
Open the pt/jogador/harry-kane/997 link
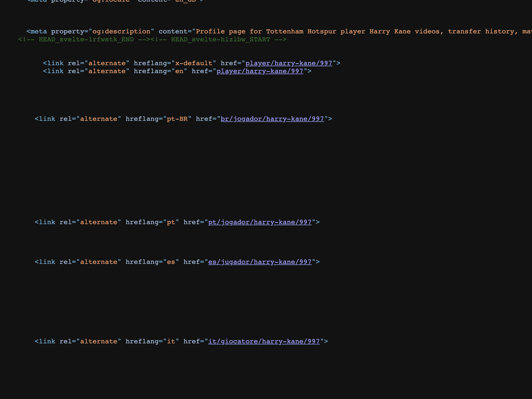[x=260, y=222]
